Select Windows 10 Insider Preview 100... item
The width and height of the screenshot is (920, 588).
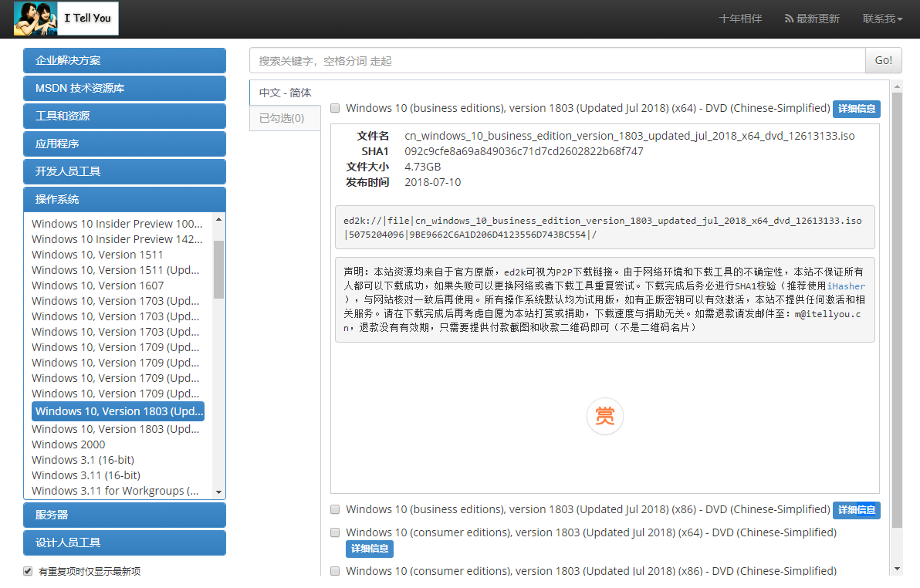point(117,224)
